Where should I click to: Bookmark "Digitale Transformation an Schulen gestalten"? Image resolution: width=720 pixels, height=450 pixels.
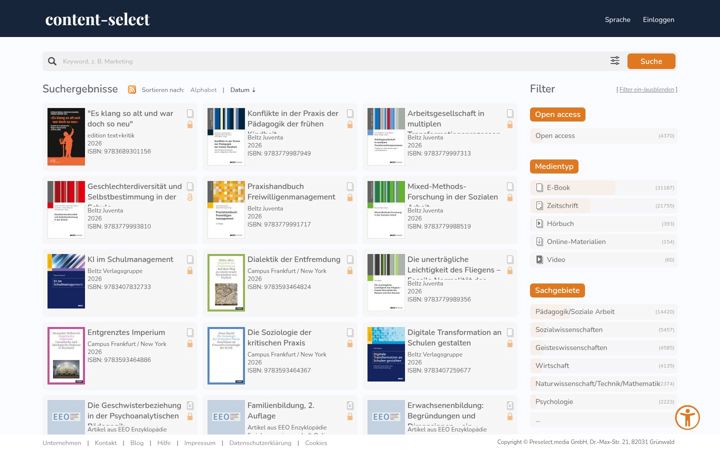510,332
